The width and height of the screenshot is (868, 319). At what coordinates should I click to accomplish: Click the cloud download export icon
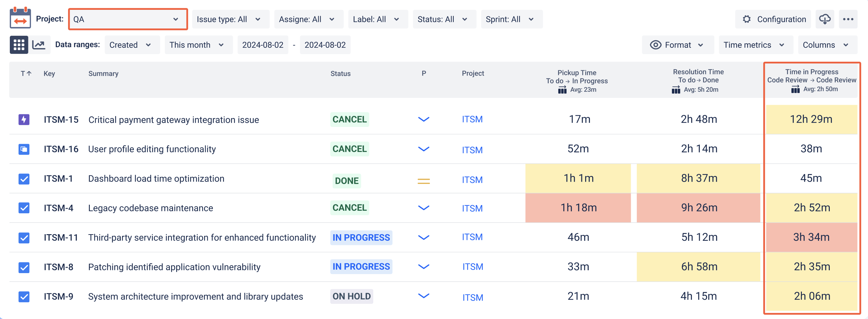point(825,19)
